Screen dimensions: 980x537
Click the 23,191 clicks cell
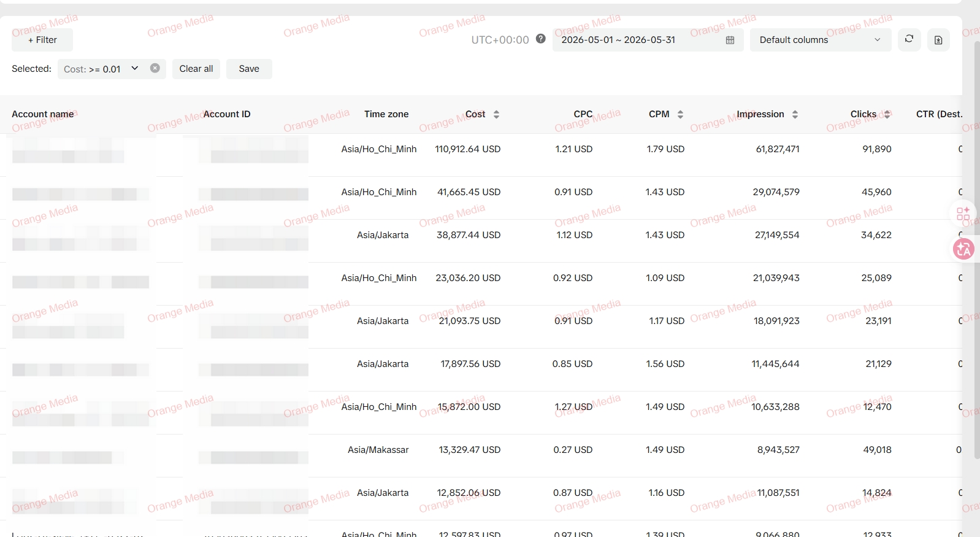click(x=878, y=321)
